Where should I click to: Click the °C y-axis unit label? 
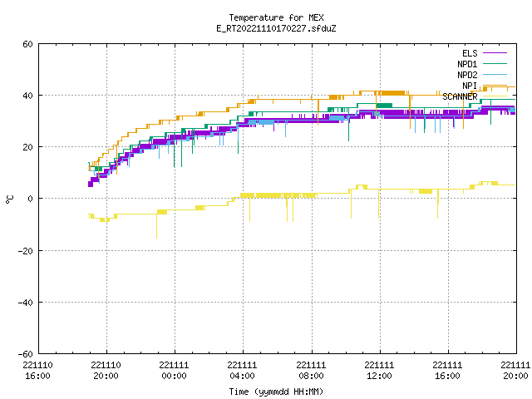point(9,199)
